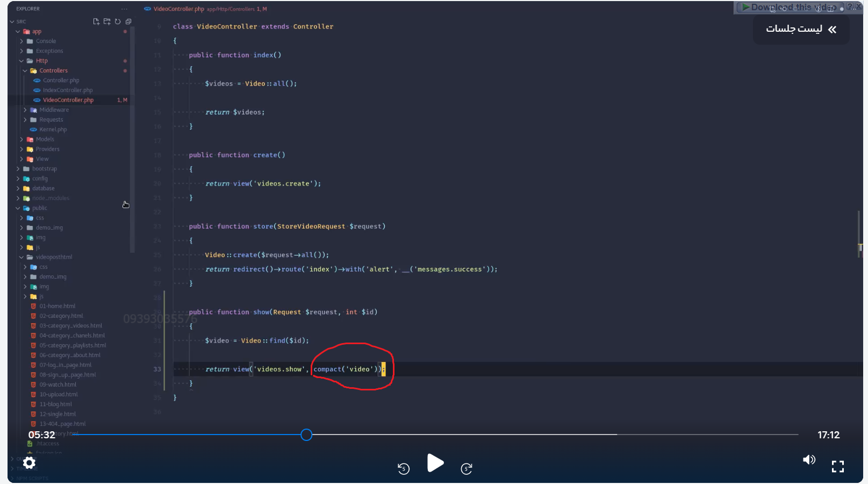
Task: Skip forward five seconds
Action: (x=467, y=468)
